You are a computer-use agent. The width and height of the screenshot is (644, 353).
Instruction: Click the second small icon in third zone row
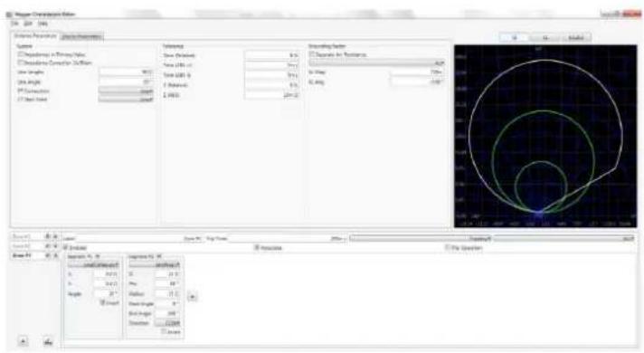55,255
